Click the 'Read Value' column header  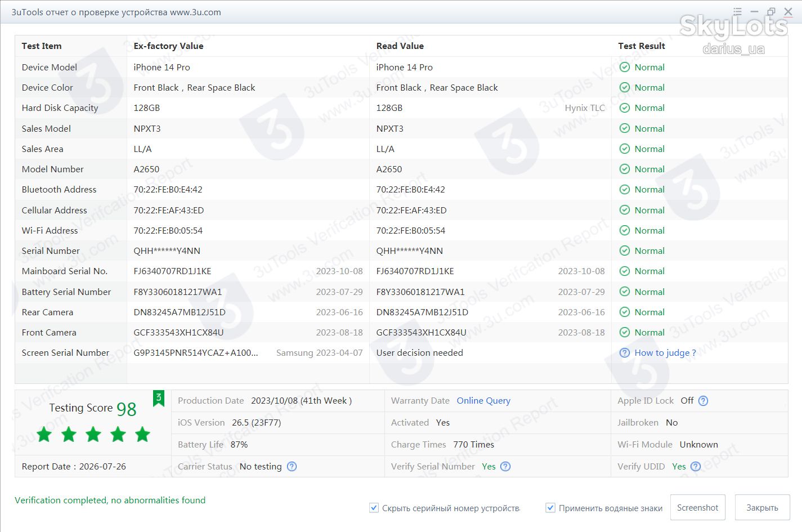400,46
